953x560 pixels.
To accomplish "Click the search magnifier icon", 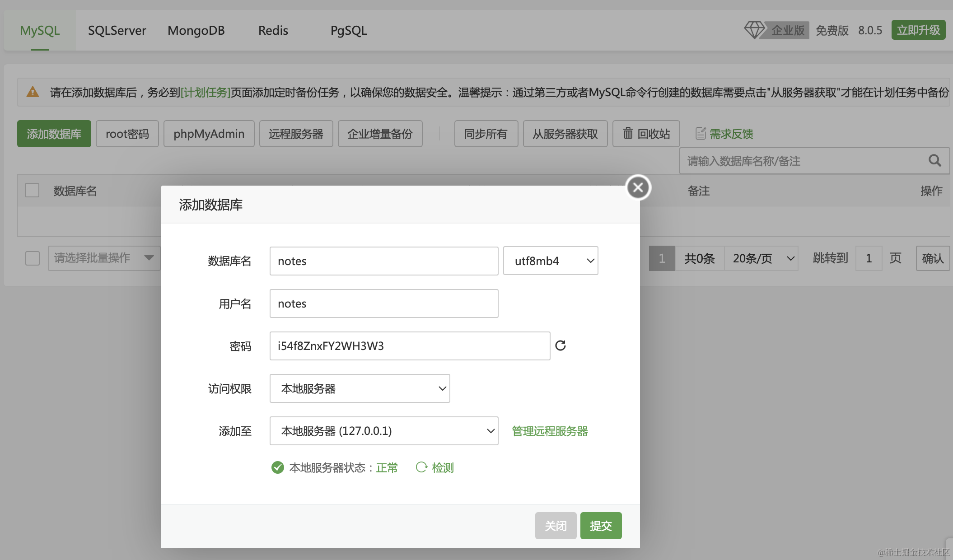I will [934, 161].
